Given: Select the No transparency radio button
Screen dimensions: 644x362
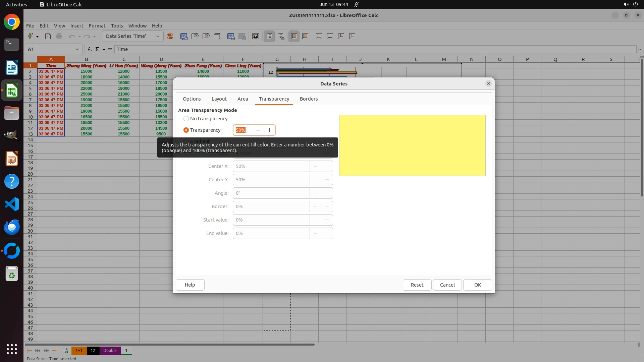Looking at the screenshot, I should (186, 119).
